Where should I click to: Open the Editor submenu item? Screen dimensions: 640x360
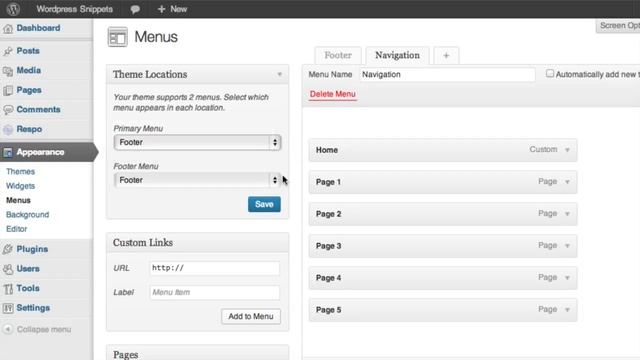tap(17, 229)
